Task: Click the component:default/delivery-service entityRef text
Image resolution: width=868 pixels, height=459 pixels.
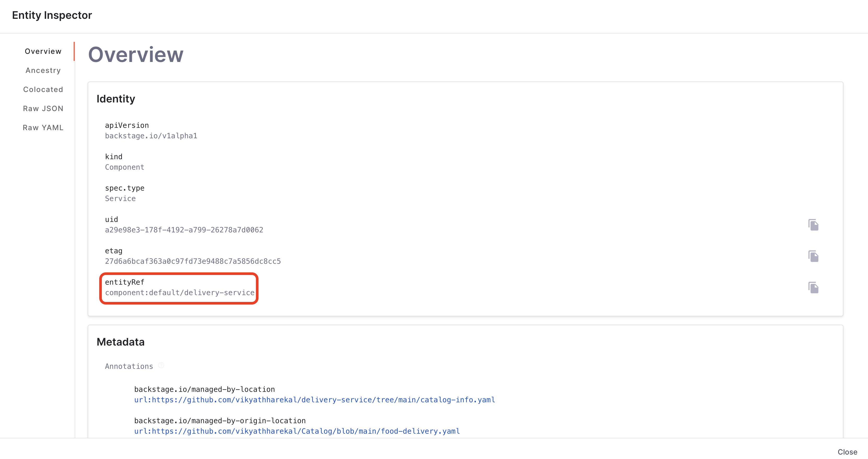Action: pyautogui.click(x=180, y=292)
